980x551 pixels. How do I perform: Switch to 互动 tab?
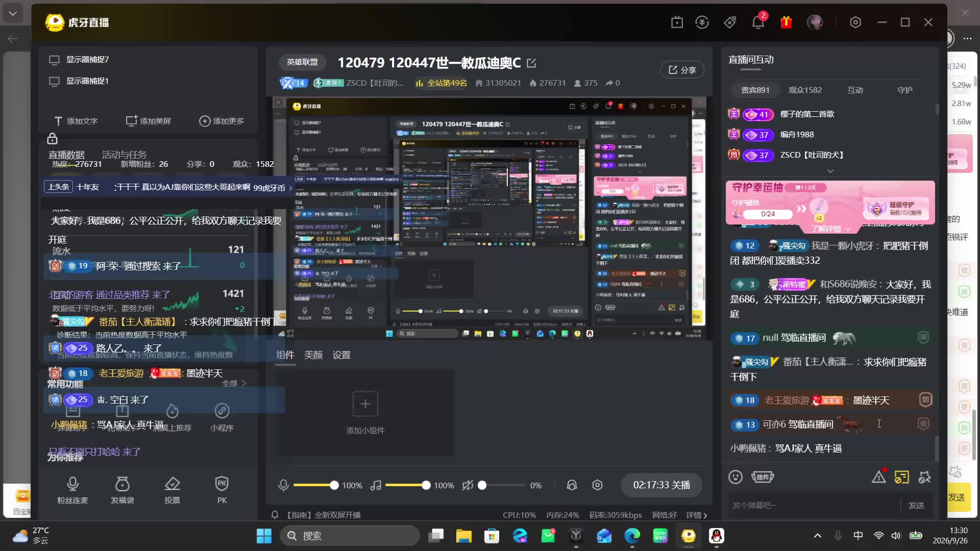[x=855, y=90]
